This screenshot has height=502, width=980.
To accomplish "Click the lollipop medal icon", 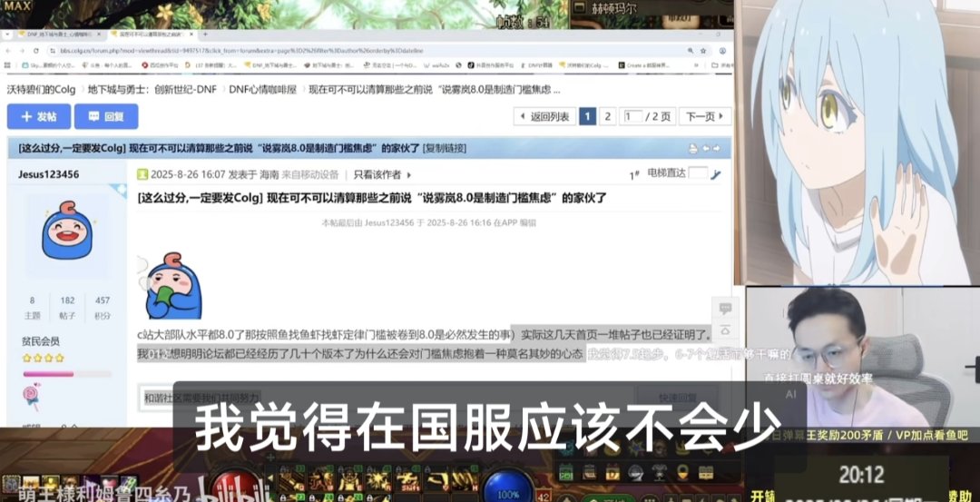I will click(x=31, y=397).
